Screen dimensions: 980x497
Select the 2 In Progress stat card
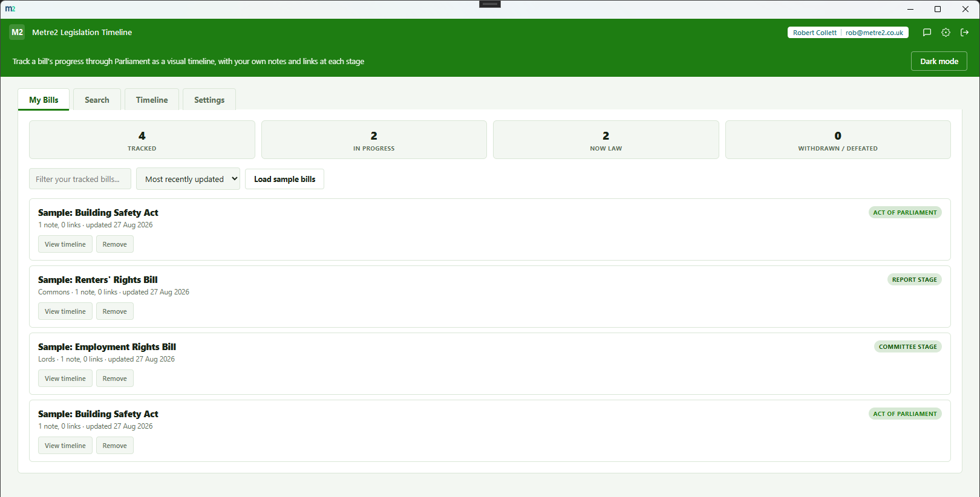pyautogui.click(x=374, y=140)
